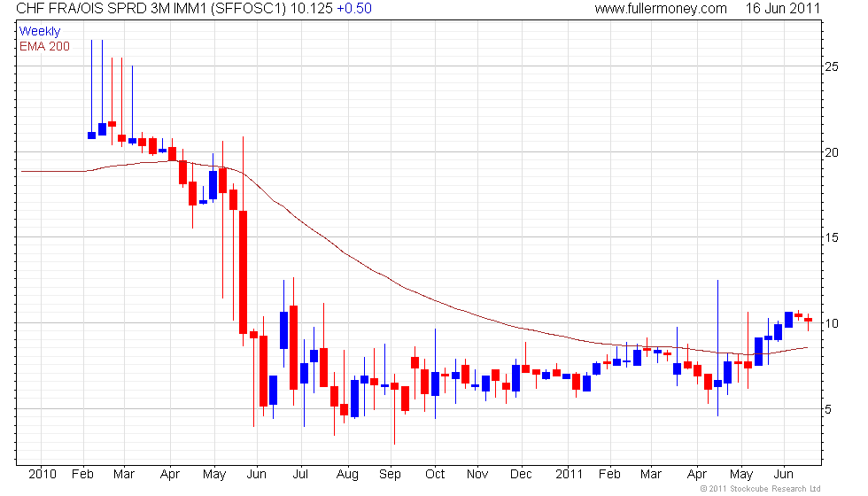
Task: Click the '2011 Stockcube Research Ltd' copyright text
Action: tap(760, 488)
